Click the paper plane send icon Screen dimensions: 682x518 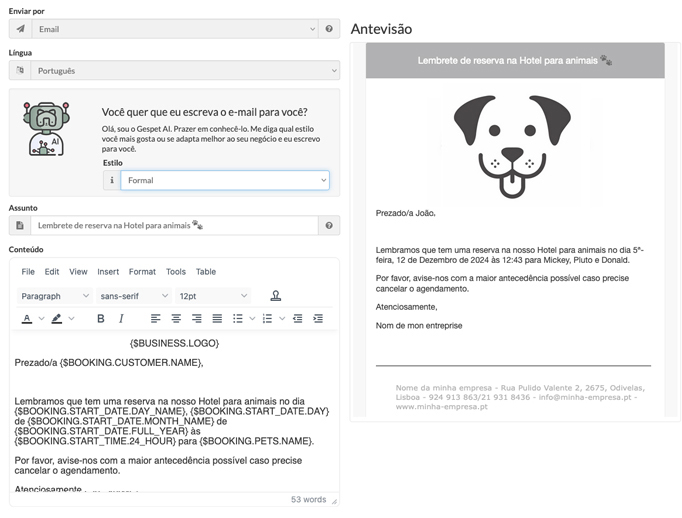tap(20, 29)
